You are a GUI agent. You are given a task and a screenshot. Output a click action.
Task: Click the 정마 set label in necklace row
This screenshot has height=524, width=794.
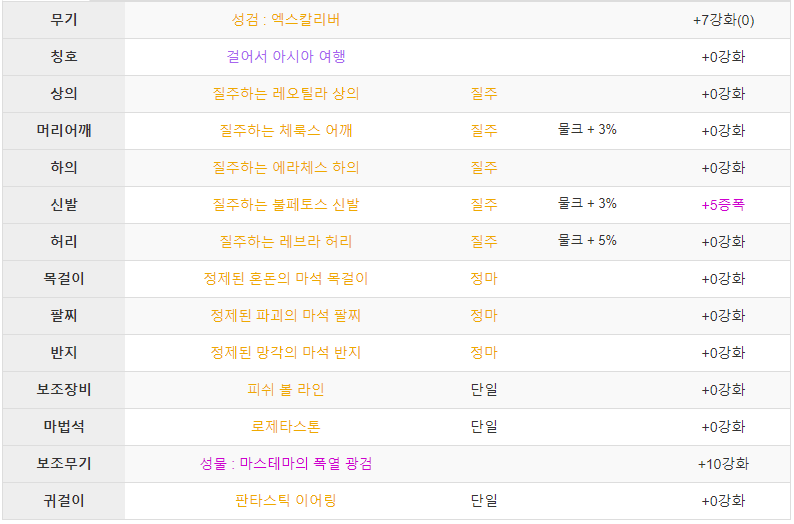click(484, 278)
